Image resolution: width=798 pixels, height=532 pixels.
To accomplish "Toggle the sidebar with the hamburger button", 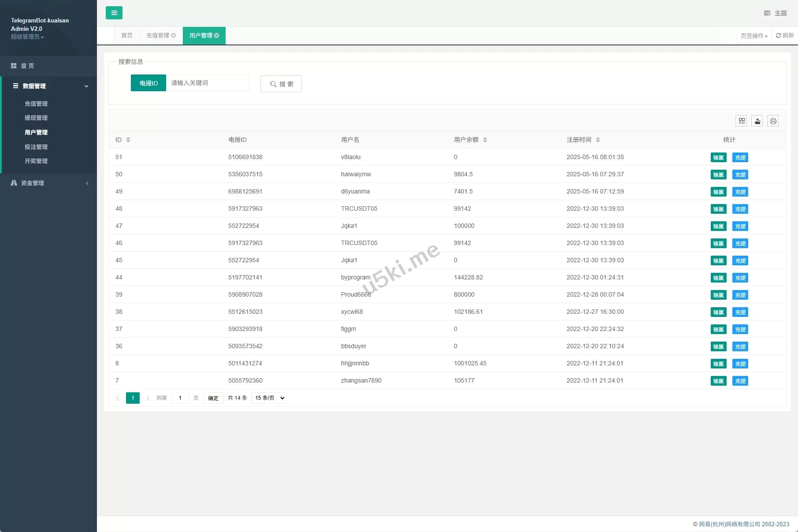I will (114, 13).
